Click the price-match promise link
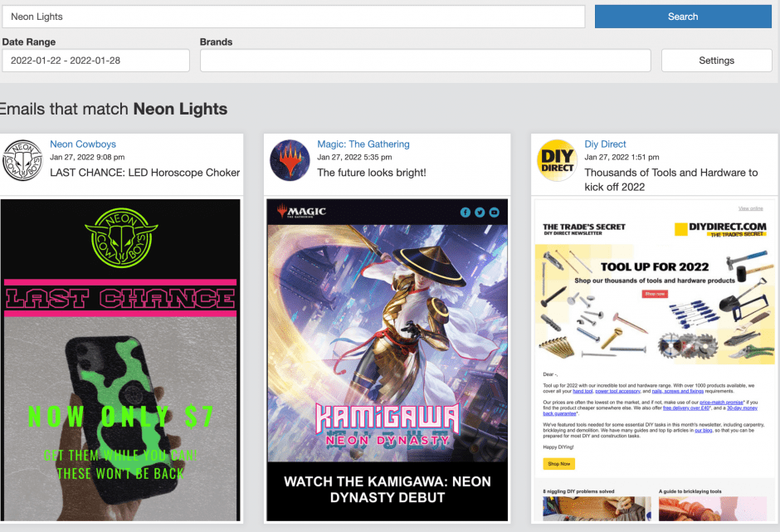The width and height of the screenshot is (780, 532). [x=721, y=402]
